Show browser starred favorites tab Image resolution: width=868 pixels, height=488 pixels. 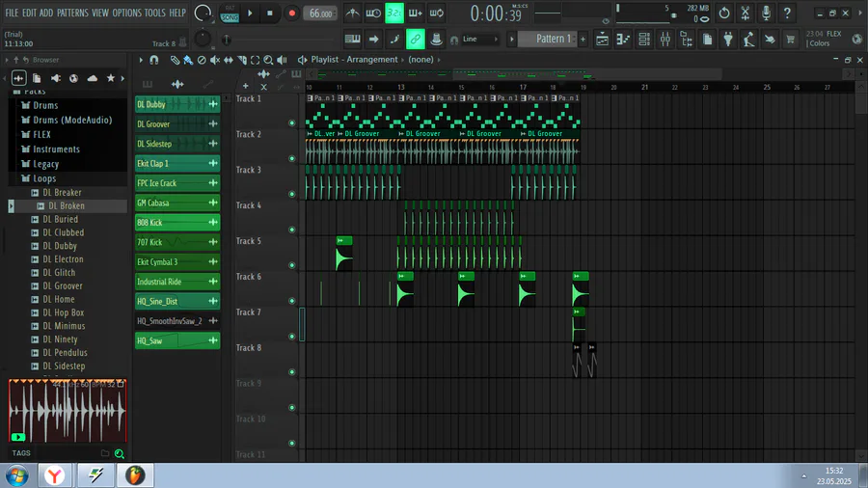pyautogui.click(x=111, y=78)
